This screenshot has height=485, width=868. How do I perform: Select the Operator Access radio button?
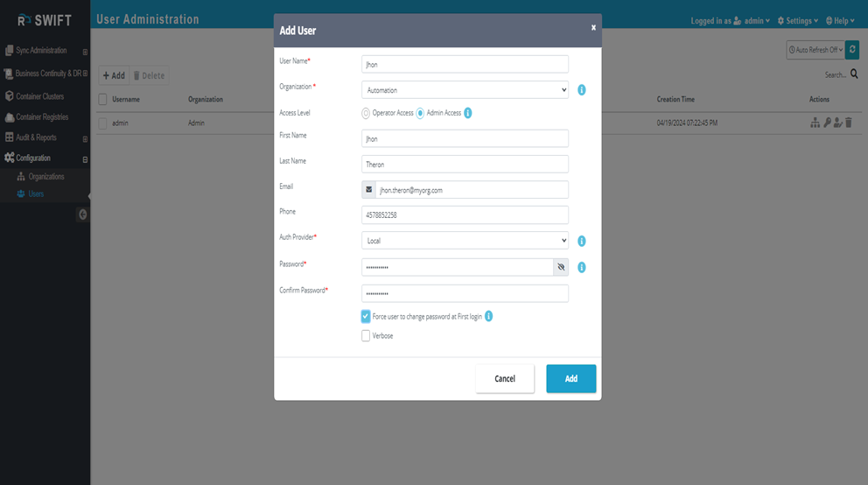(x=366, y=113)
